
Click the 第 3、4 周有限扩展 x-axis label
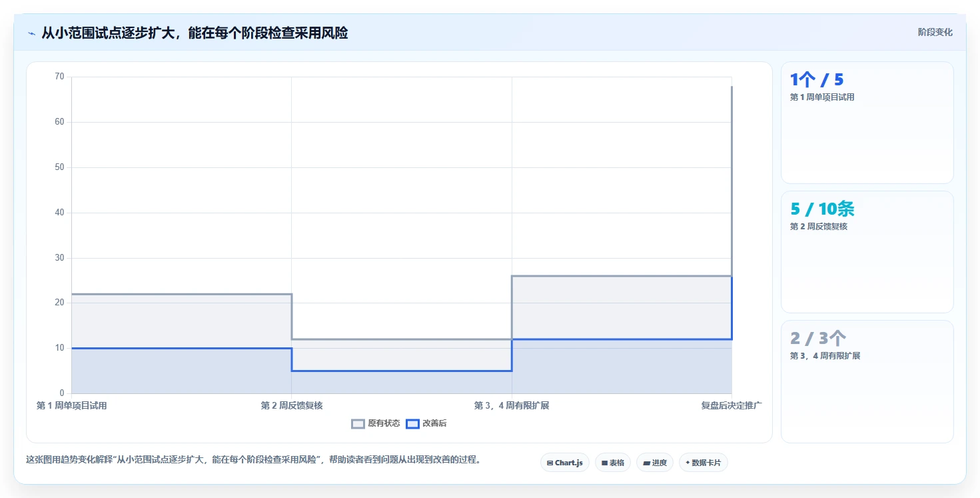point(512,405)
